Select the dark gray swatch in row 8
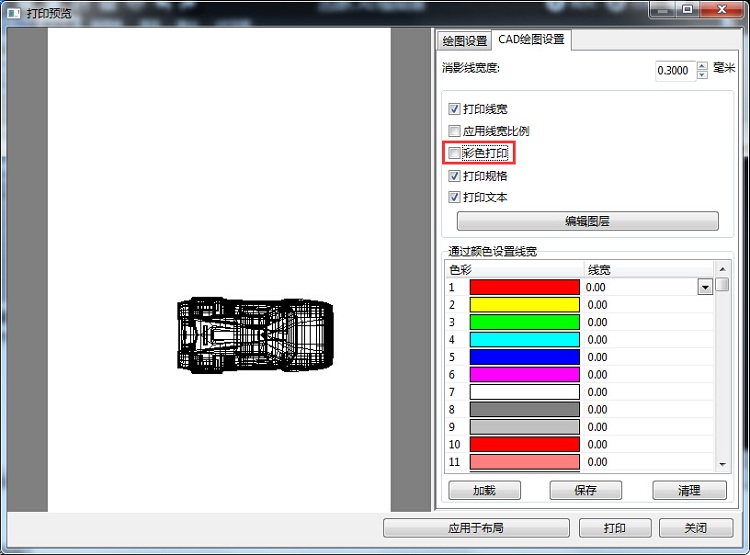 (x=525, y=410)
